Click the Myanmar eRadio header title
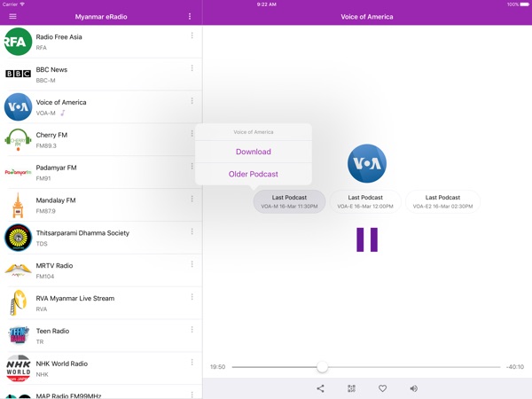The height and width of the screenshot is (399, 532). tap(101, 17)
